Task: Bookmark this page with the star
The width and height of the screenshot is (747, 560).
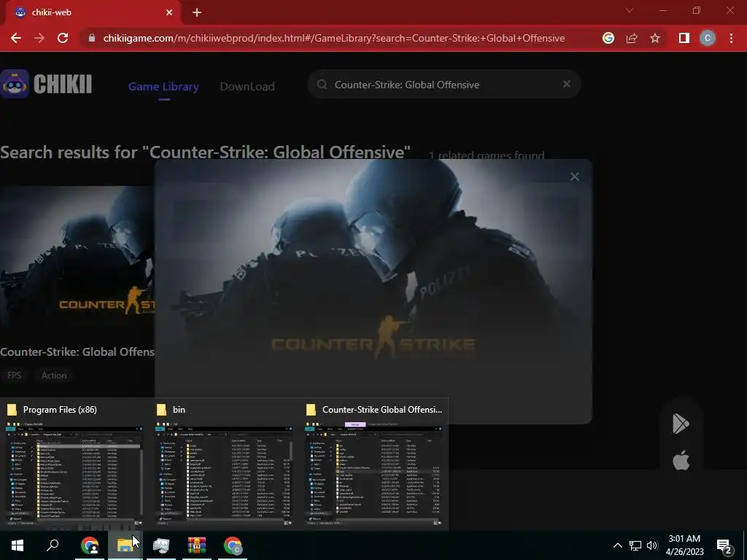Action: (655, 38)
